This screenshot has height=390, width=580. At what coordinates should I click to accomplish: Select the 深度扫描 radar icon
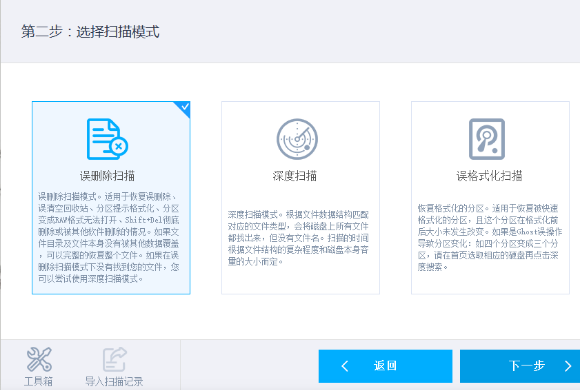tap(297, 139)
